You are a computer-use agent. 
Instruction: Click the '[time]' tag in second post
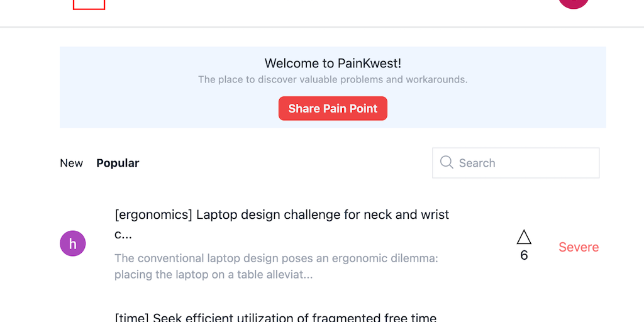tap(132, 317)
